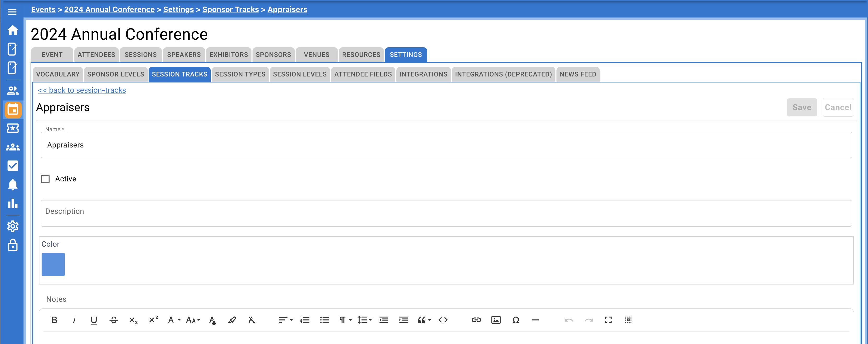Enable the Active checkbox
The height and width of the screenshot is (344, 868).
coord(45,179)
